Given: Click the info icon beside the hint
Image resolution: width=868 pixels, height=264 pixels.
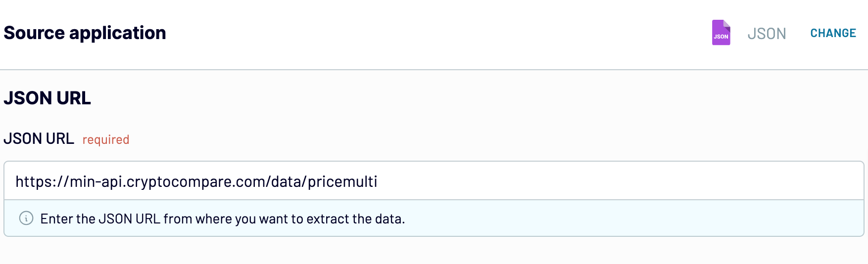Looking at the screenshot, I should 26,218.
